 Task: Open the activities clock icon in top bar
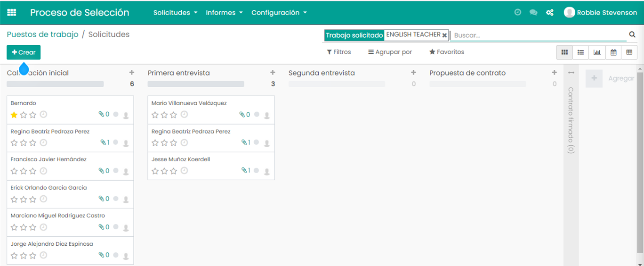point(518,13)
